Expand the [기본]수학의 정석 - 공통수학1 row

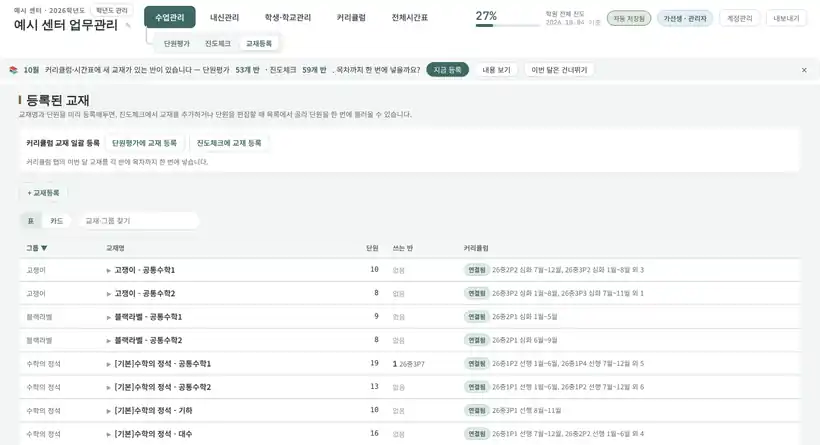click(x=108, y=364)
